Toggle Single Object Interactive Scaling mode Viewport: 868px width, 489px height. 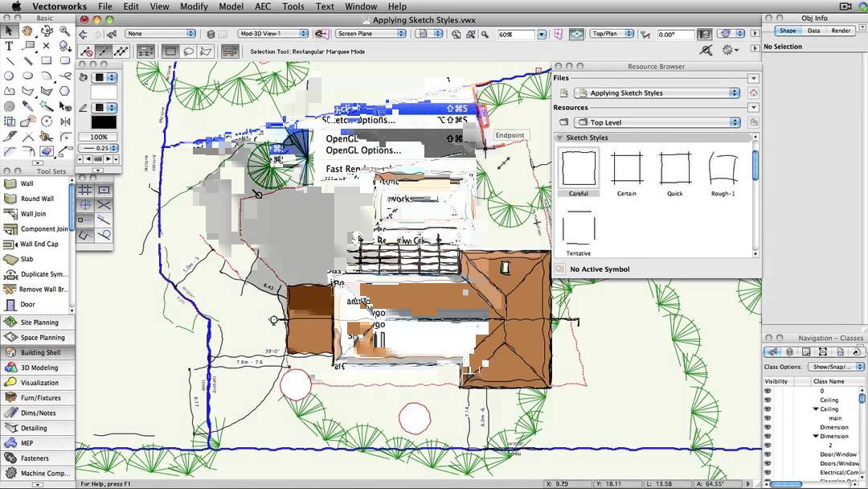[104, 51]
